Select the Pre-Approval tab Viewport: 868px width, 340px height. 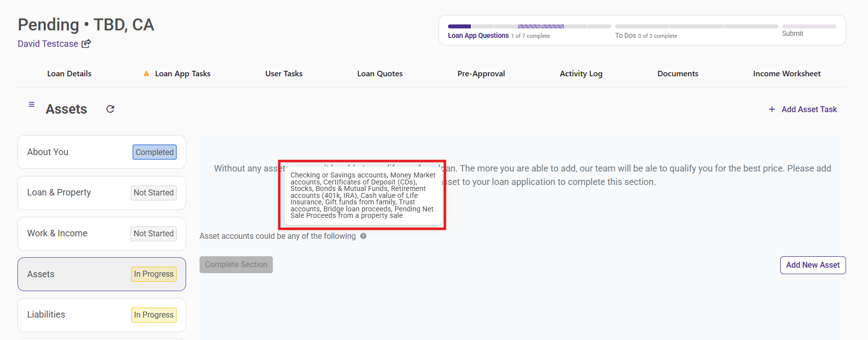coord(481,74)
